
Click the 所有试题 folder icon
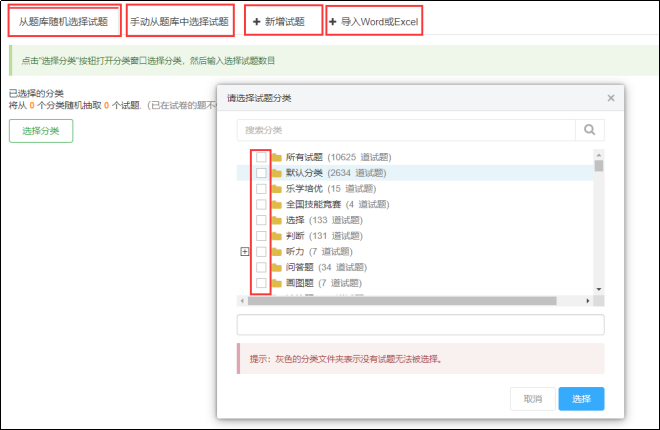coord(277,157)
